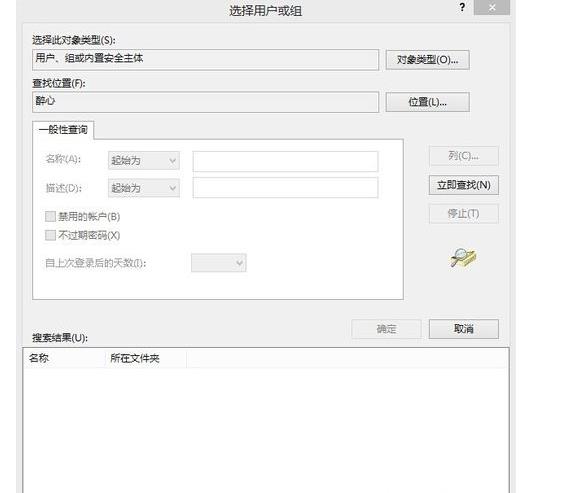Click the 名称(A) text input field
The height and width of the screenshot is (493, 563).
[285, 161]
